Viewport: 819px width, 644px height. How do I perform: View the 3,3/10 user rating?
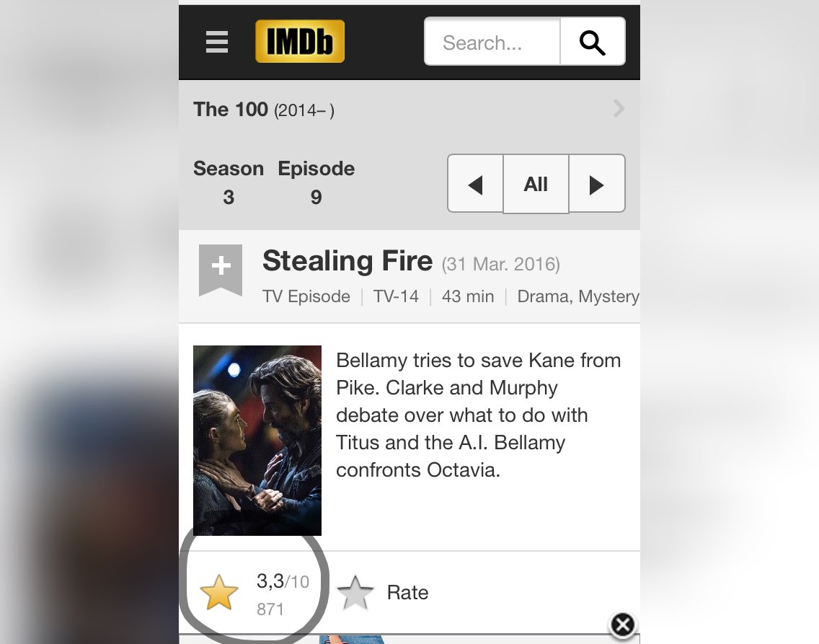click(283, 581)
